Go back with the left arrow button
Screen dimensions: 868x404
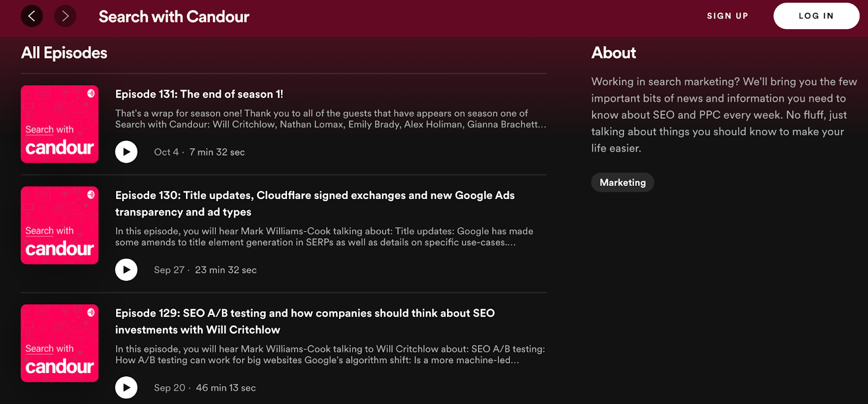tap(32, 16)
